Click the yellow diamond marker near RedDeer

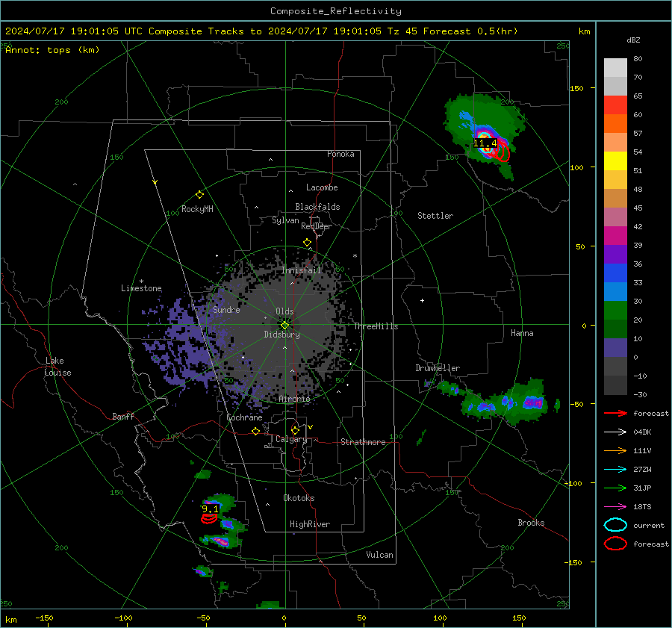click(307, 243)
